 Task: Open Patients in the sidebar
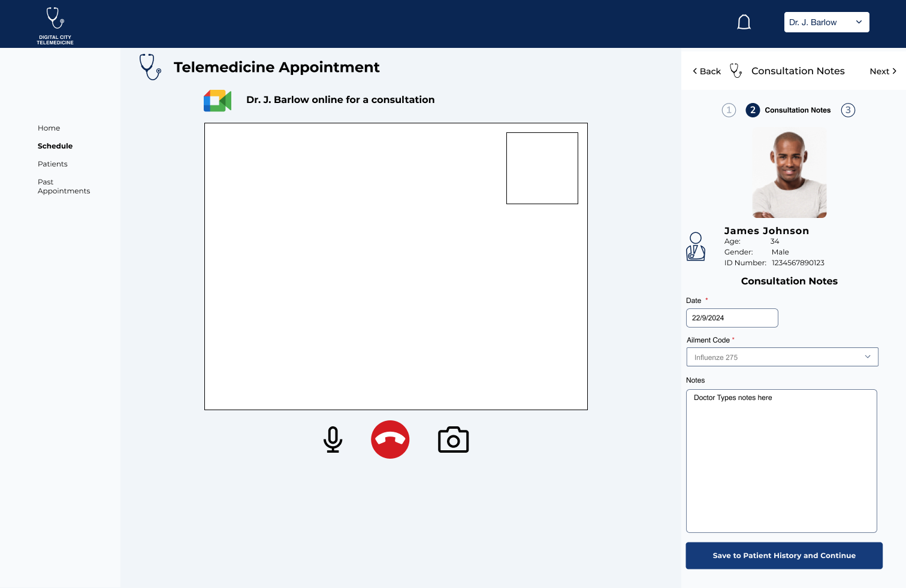53,164
